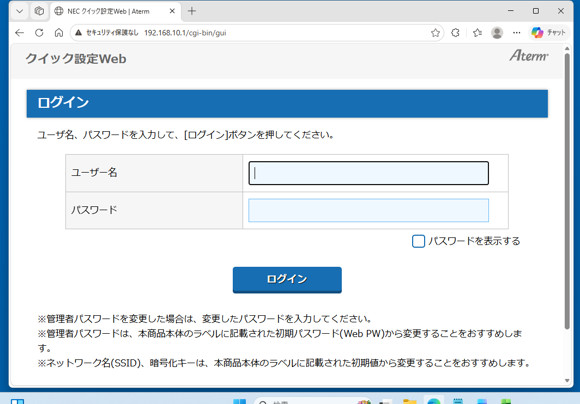This screenshot has height=404, width=580.
Task: Open the Windows Start button in taskbar
Action: coord(239,401)
